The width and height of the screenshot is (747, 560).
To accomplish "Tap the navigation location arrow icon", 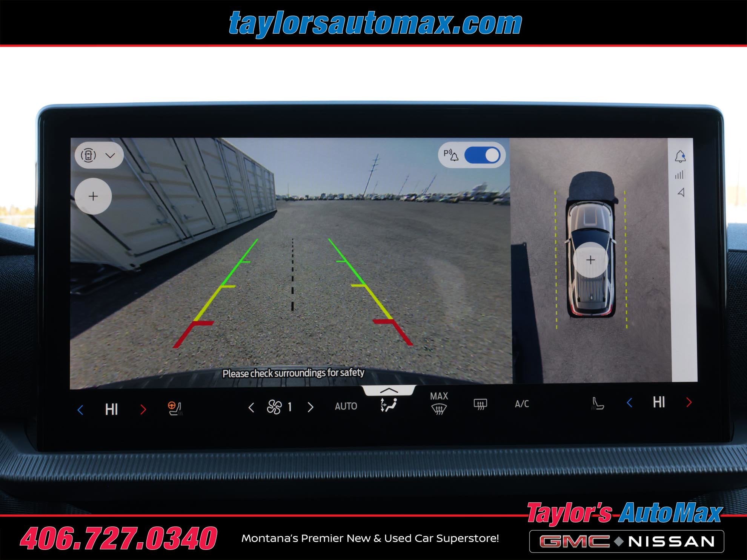I will coord(681,193).
